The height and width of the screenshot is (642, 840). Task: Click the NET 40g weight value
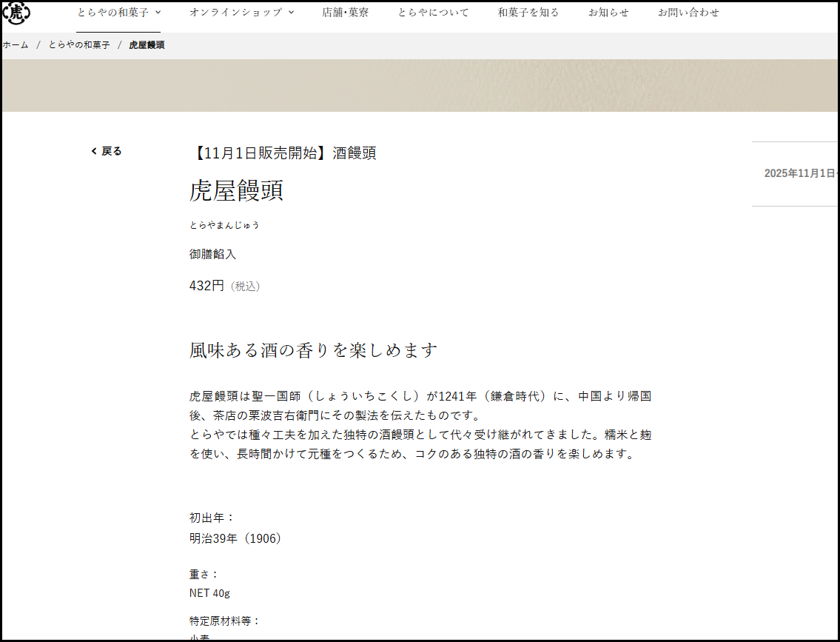click(209, 592)
